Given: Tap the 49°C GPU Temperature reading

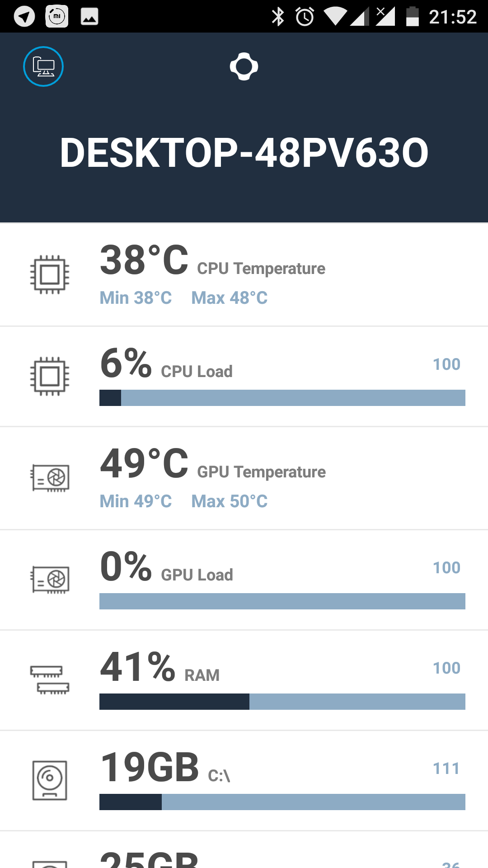Looking at the screenshot, I should tap(144, 463).
